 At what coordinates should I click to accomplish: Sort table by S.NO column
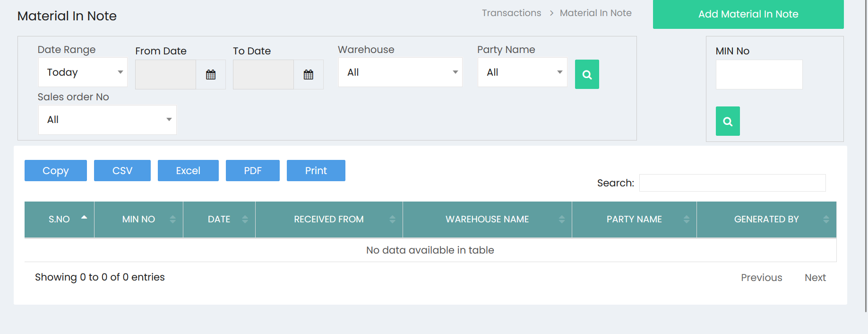click(59, 220)
